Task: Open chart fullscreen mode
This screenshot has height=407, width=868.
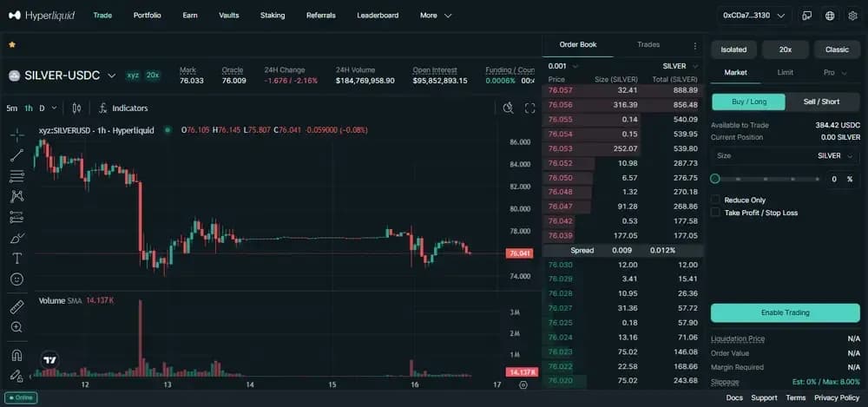Action: (x=530, y=108)
